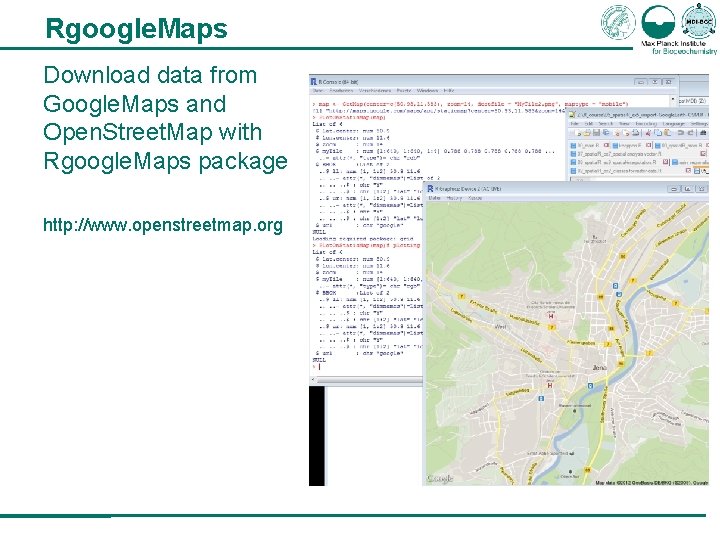The width and height of the screenshot is (720, 540).
Task: Click Undo icon in Notepad++ toolbar
Action: 681,133
